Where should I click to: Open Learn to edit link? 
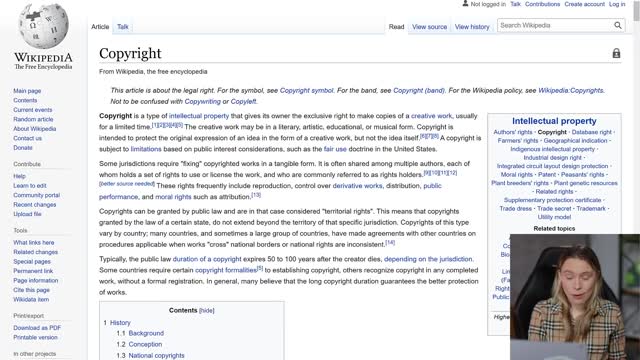click(30, 185)
